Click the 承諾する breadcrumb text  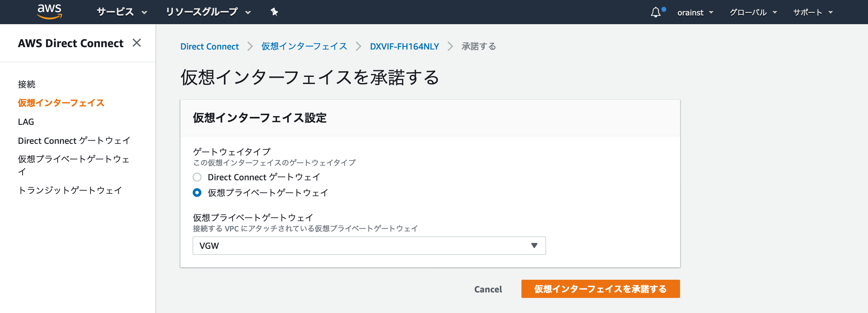pyautogui.click(x=479, y=46)
